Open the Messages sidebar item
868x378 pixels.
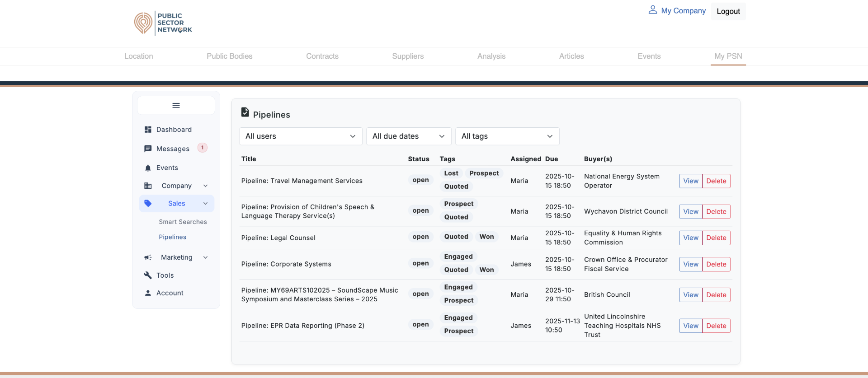click(x=173, y=149)
